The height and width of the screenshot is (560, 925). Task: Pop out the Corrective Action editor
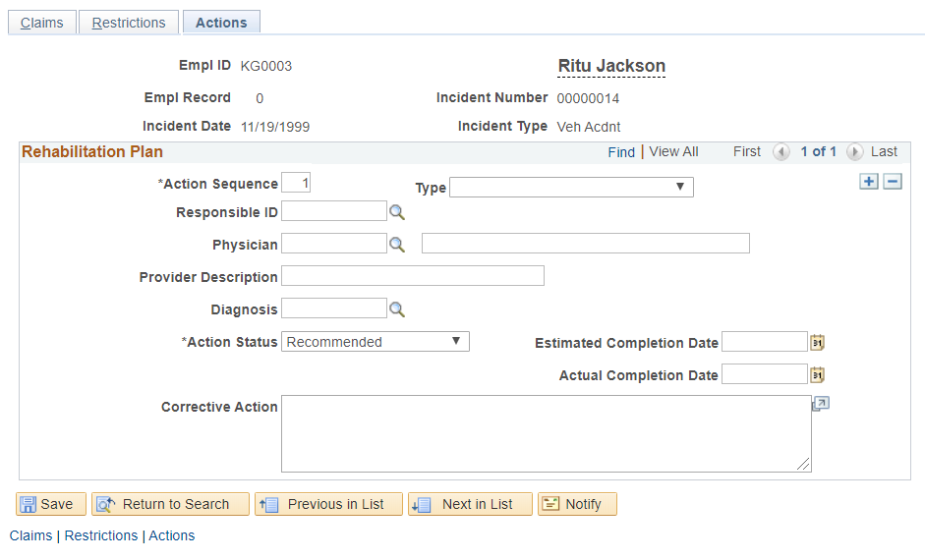(x=821, y=404)
